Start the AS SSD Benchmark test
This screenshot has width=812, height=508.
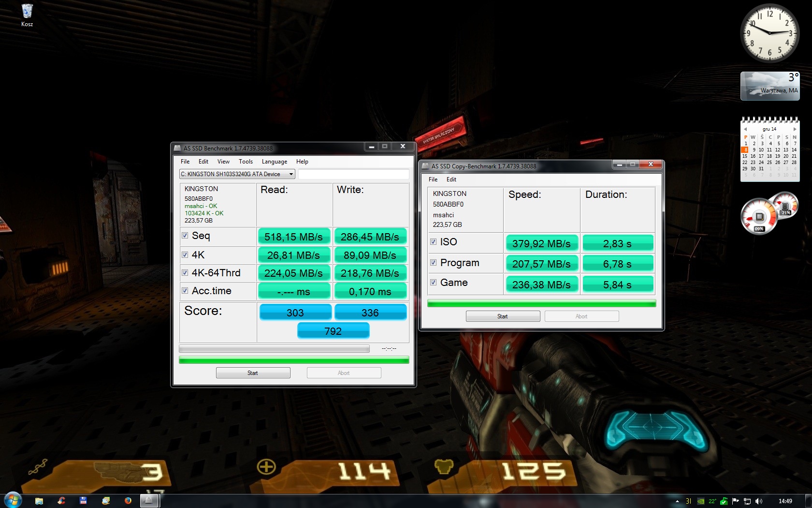[x=253, y=373]
